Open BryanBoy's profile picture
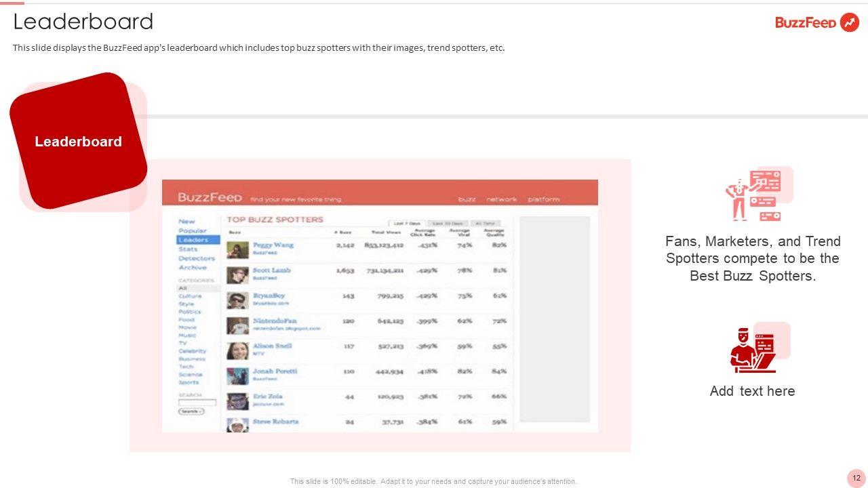 pyautogui.click(x=237, y=300)
